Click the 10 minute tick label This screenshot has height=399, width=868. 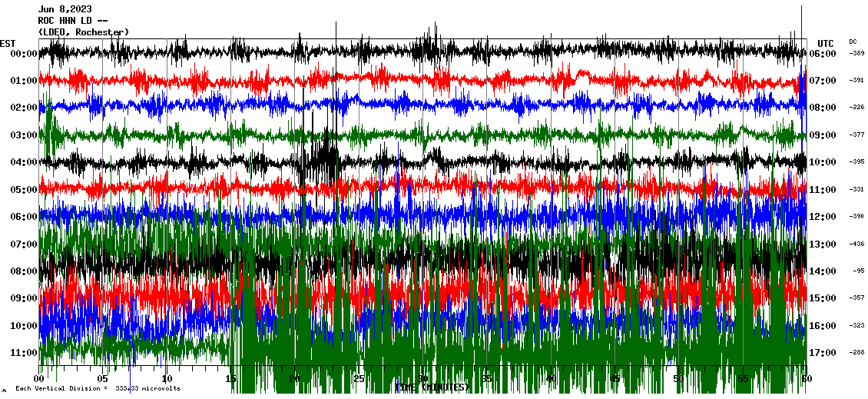[167, 379]
